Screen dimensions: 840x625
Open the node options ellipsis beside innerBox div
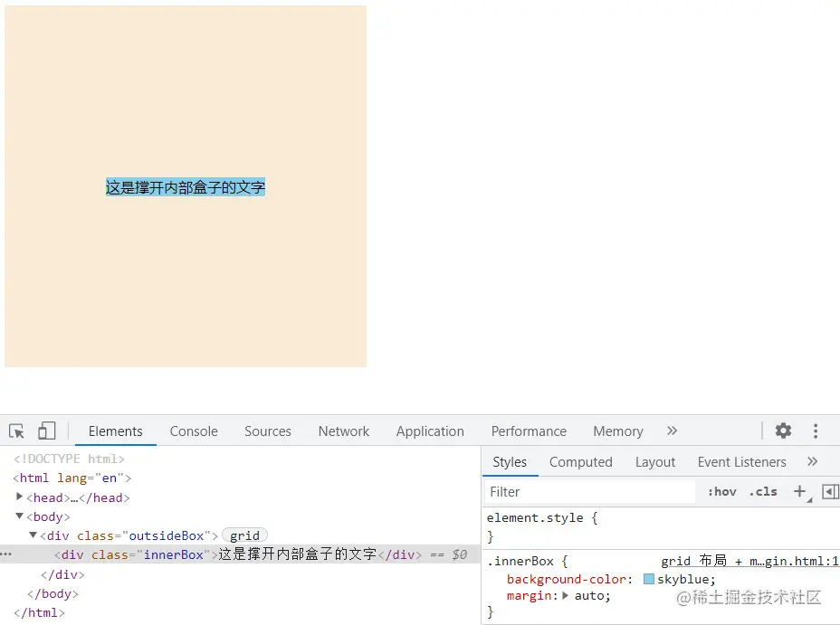tap(7, 554)
